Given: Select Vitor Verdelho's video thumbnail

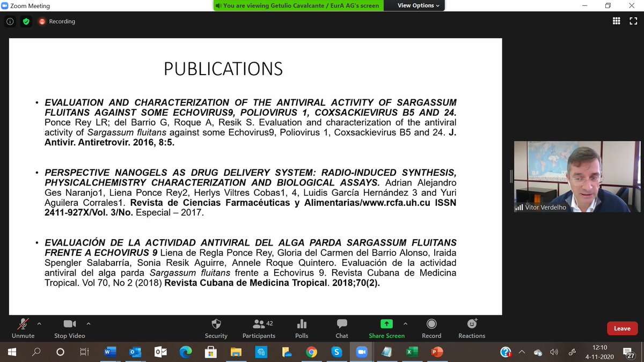Looking at the screenshot, I should coord(577,177).
